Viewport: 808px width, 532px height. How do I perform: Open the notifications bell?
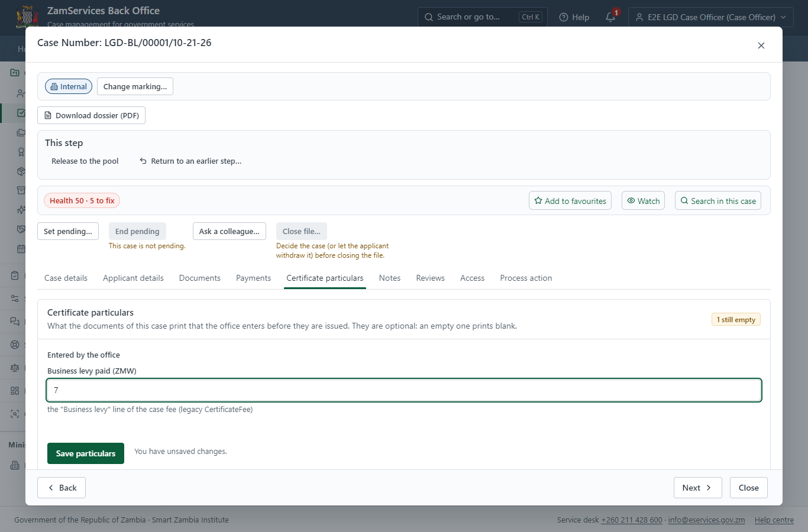pyautogui.click(x=611, y=17)
